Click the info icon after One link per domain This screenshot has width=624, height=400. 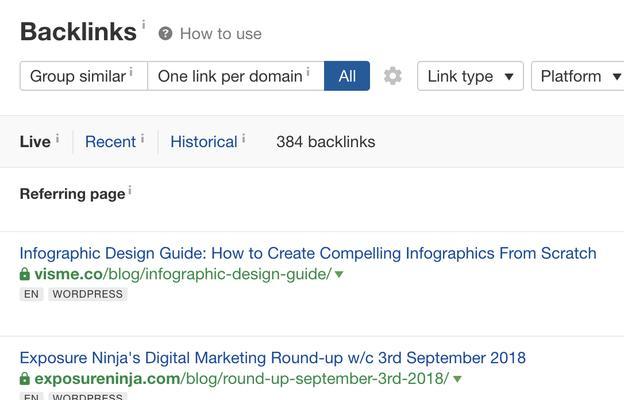308,72
